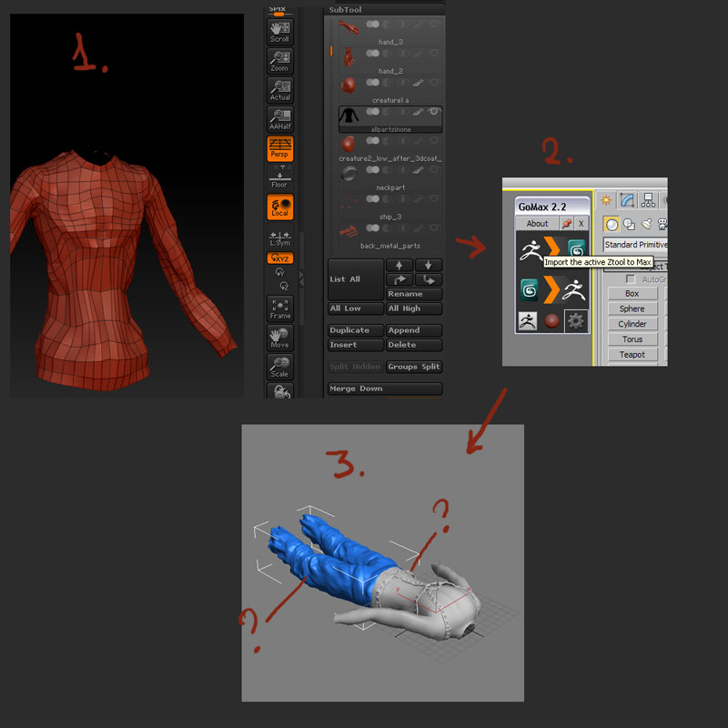The image size is (728, 728).
Task: Open the Standard Primitives dropdown
Action: pyautogui.click(x=635, y=245)
